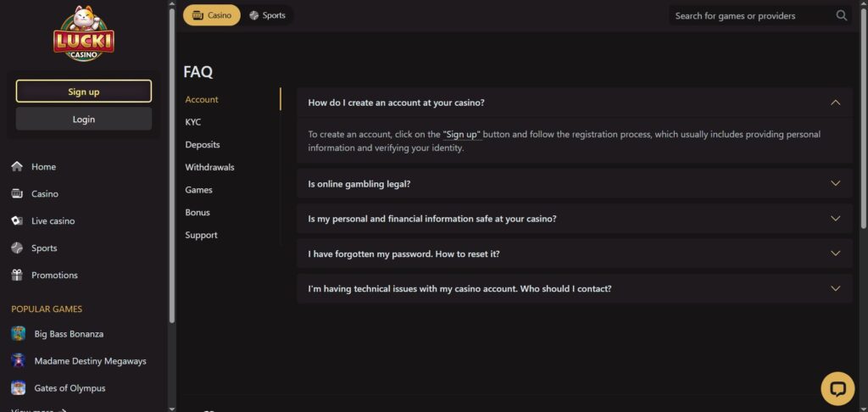Click the Promotions gift icon
868x412 pixels.
click(x=17, y=276)
